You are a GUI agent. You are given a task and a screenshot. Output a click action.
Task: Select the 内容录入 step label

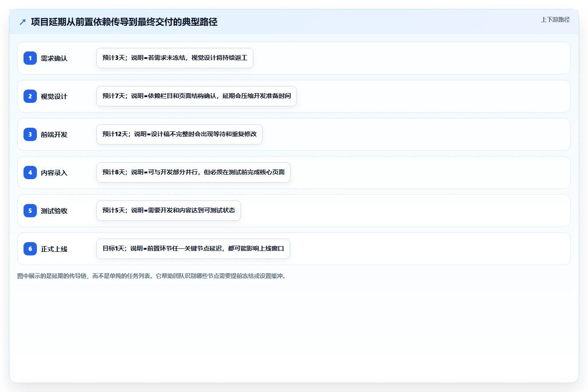click(x=54, y=172)
